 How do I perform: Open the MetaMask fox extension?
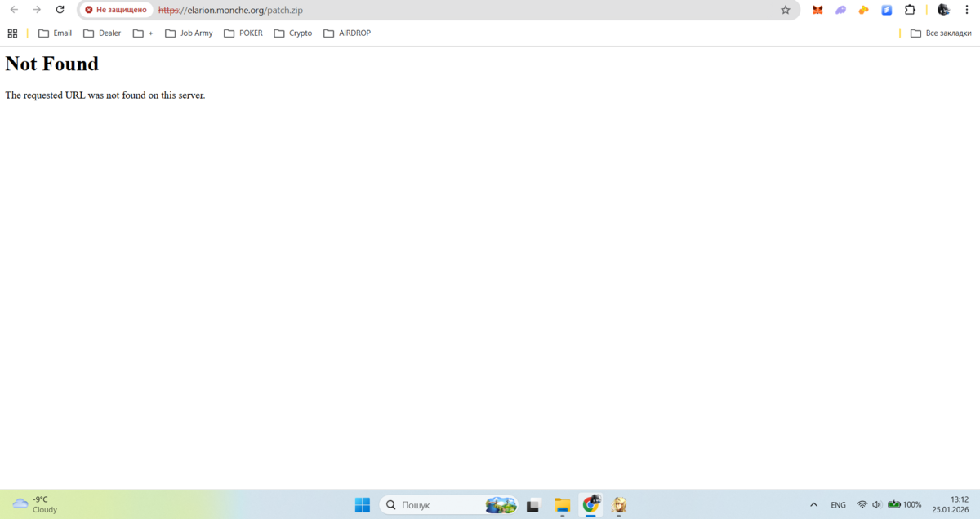point(817,10)
